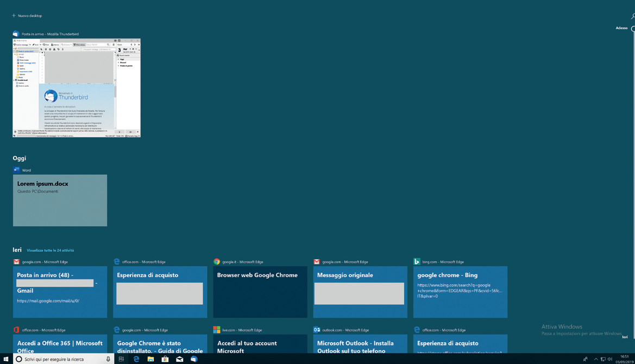
Task: Click the Bing icon next to bing.com
Action: pos(417,261)
